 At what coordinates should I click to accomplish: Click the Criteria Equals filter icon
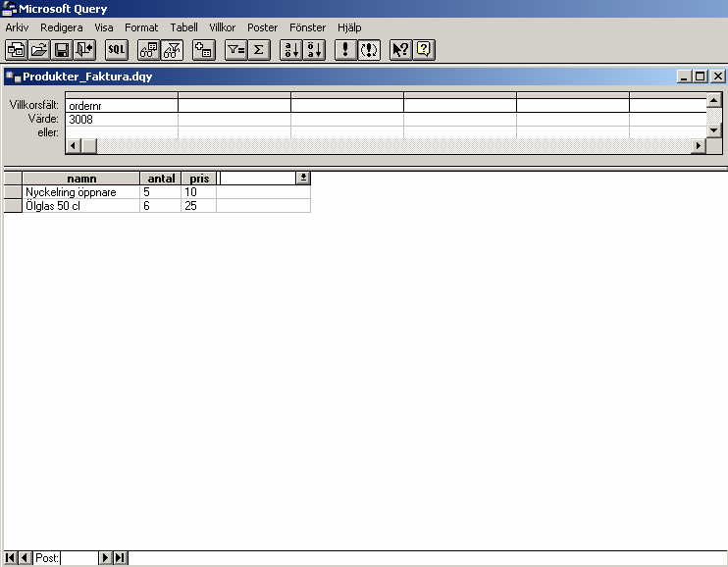point(235,50)
